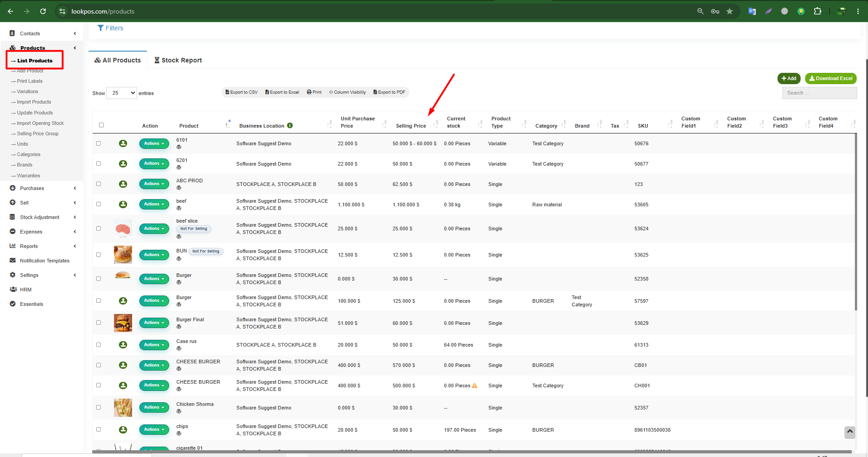868x457 pixels.
Task: Click the HRM people icon in the sidebar
Action: tap(13, 290)
